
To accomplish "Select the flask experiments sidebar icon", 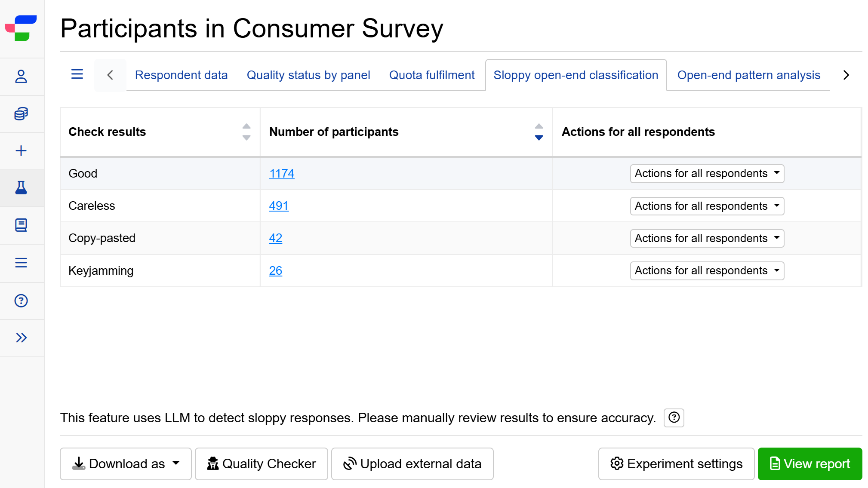I will (x=21, y=188).
